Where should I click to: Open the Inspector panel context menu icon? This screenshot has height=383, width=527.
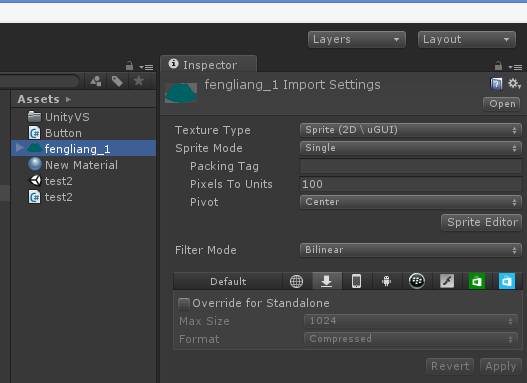pyautogui.click(x=515, y=68)
